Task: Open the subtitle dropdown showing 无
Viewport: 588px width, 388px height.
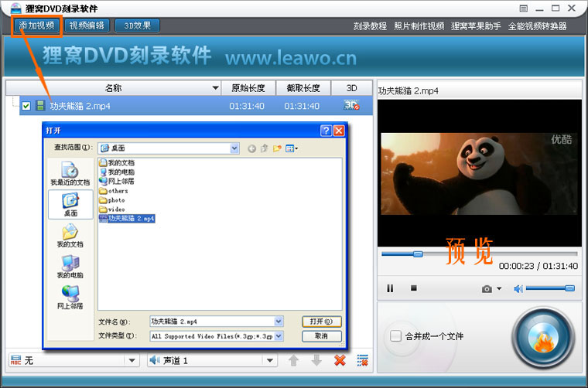Action: [73, 361]
